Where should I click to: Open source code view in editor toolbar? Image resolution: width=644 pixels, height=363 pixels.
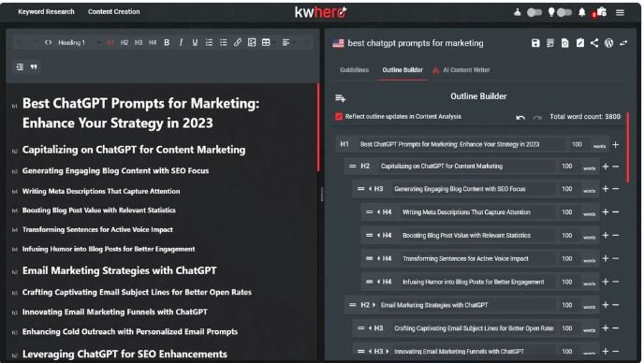[48, 42]
